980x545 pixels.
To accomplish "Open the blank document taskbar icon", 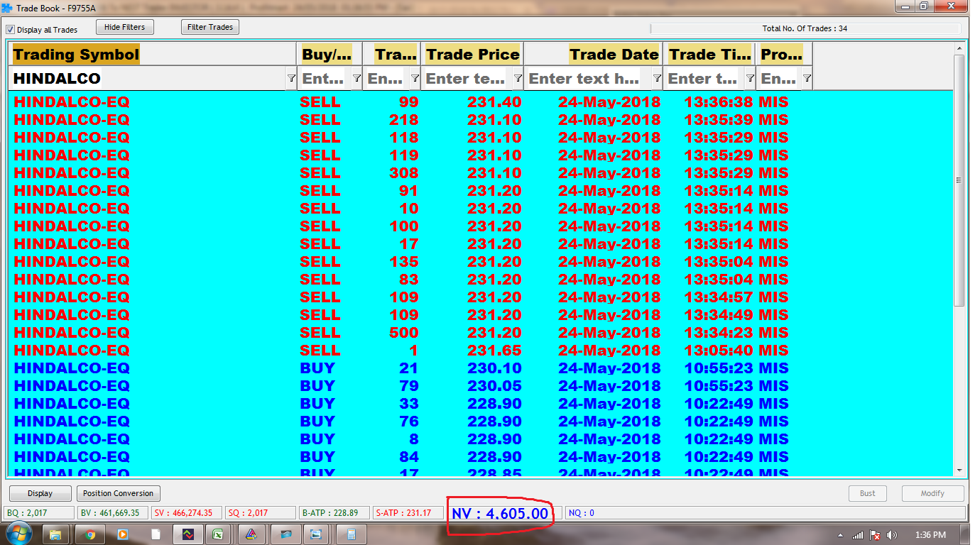I will [x=156, y=534].
